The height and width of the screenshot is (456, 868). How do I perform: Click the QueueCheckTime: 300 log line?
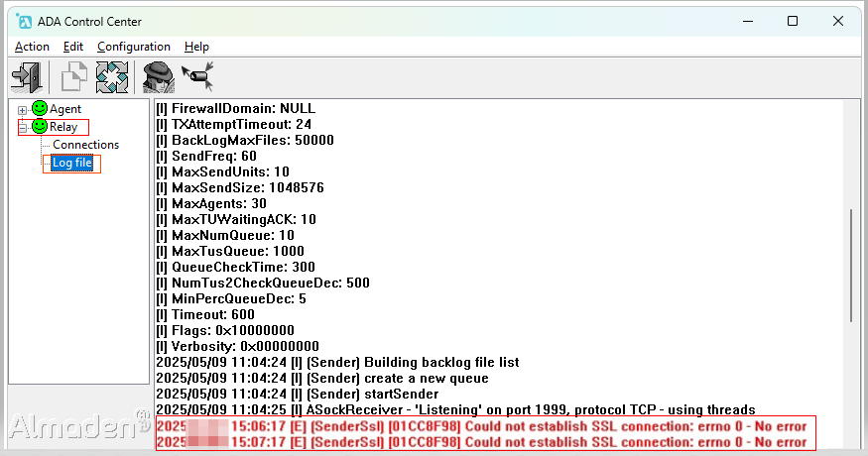(x=236, y=268)
